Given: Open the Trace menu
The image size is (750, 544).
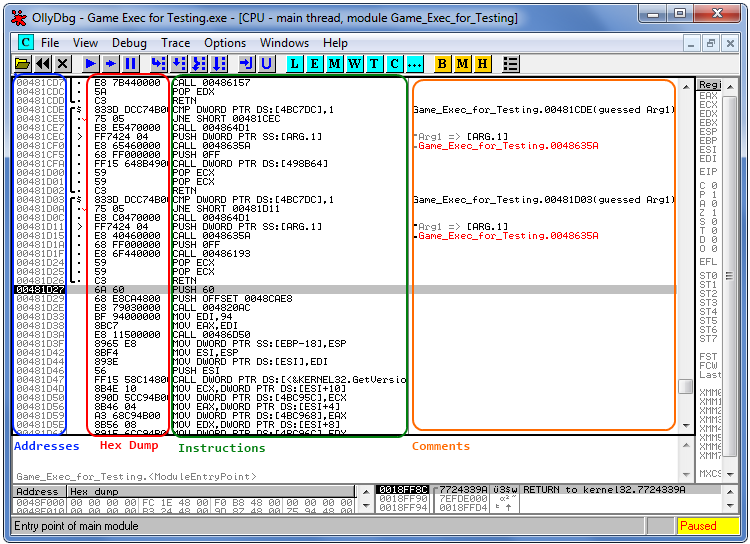Looking at the screenshot, I should pos(175,43).
